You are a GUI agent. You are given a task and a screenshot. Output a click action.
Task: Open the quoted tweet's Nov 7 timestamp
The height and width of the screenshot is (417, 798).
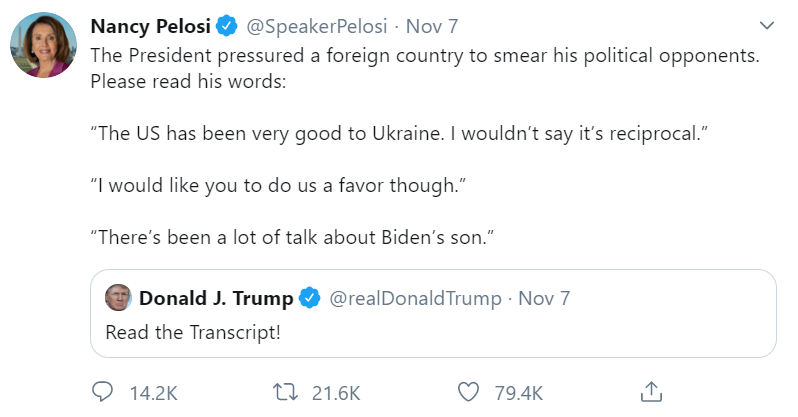click(544, 299)
